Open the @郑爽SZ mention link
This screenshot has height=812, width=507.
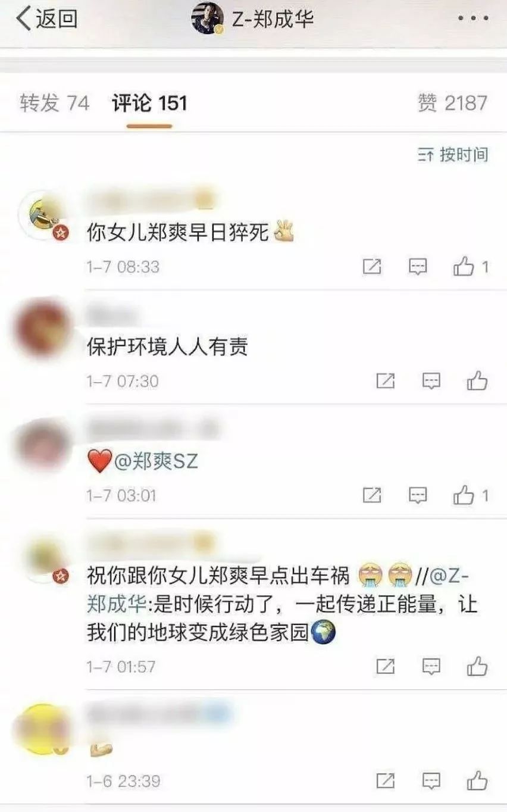pos(156,461)
